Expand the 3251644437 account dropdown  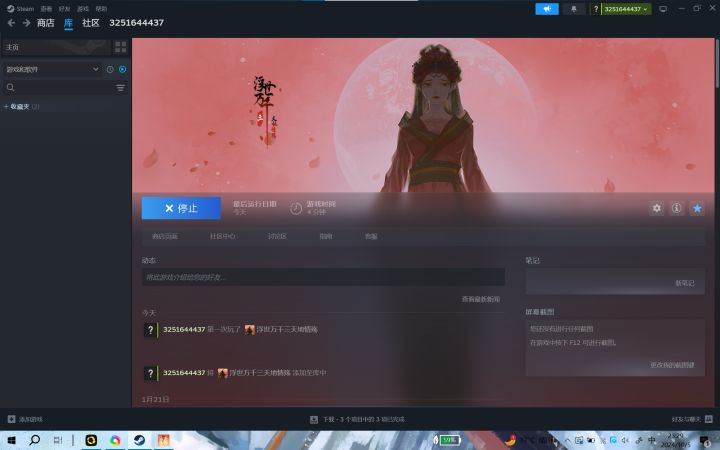click(x=626, y=9)
